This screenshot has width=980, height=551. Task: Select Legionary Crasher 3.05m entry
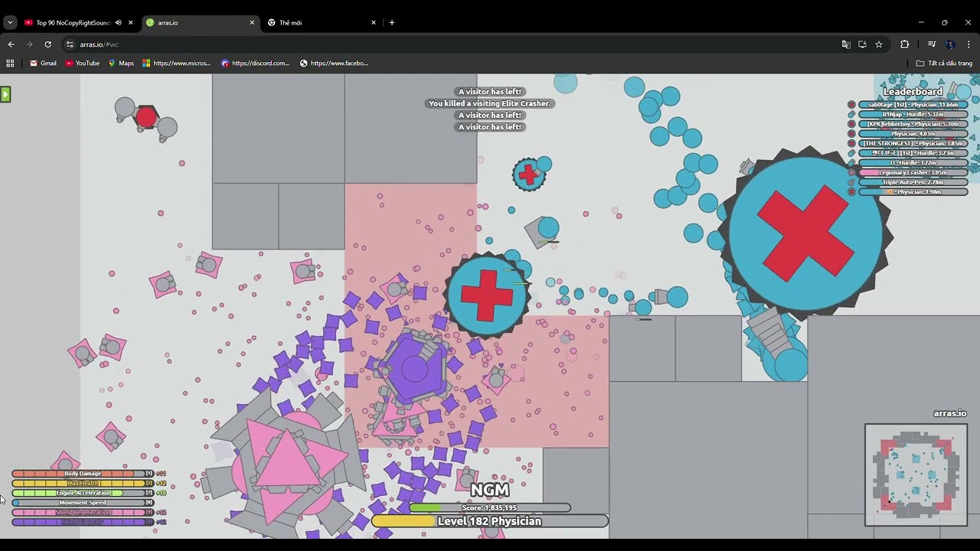pos(913,173)
